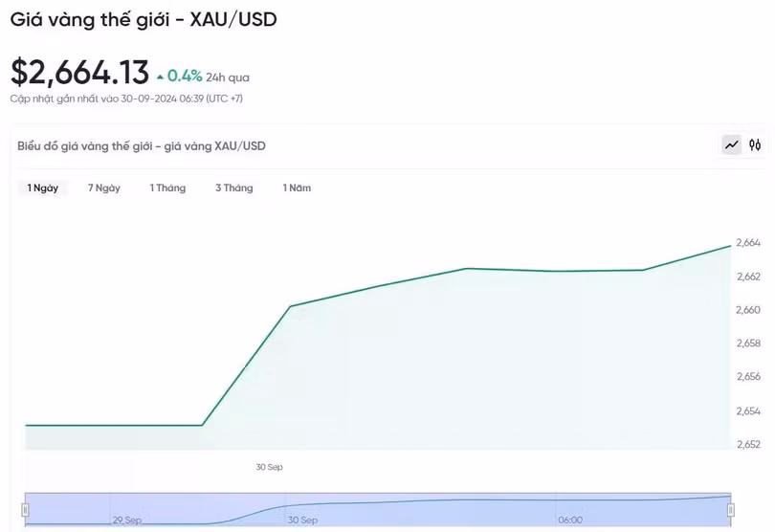Click the Giá vàng thế giới XAU/USD heading

tap(144, 19)
